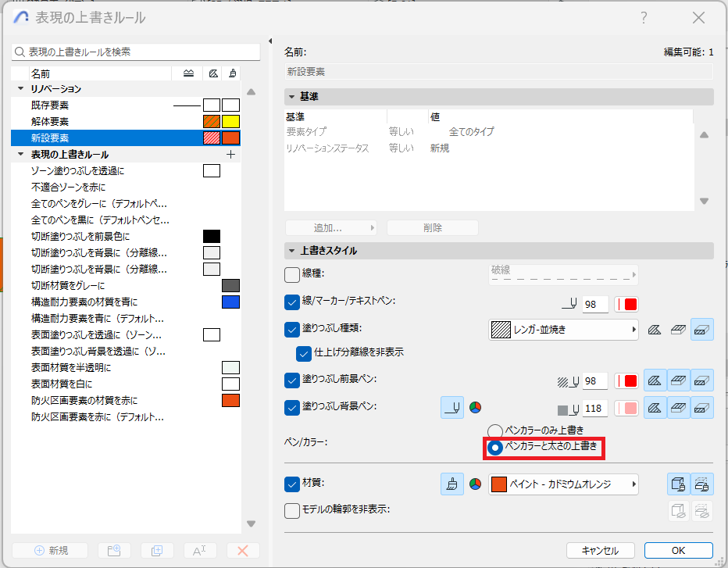728x568 pixels.
Task: Toggle cover fill icon in 塗りつぶし背景ペン row
Action: (x=678, y=408)
